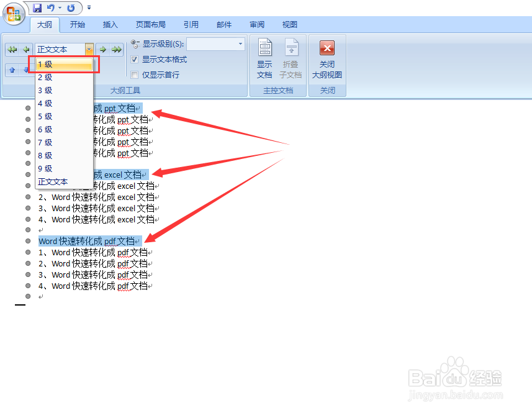Image resolution: width=532 pixels, height=413 pixels.
Task: Choose 5 级 outline level
Action: (64, 116)
